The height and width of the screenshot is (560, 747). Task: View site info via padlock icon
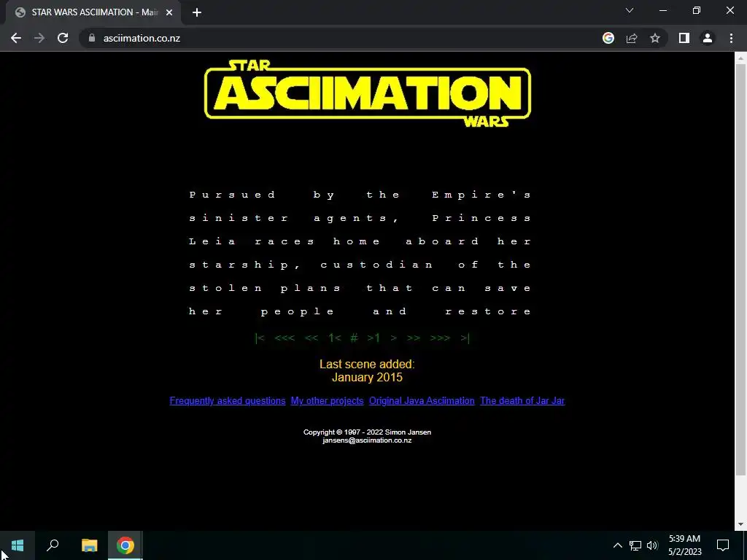pos(92,38)
